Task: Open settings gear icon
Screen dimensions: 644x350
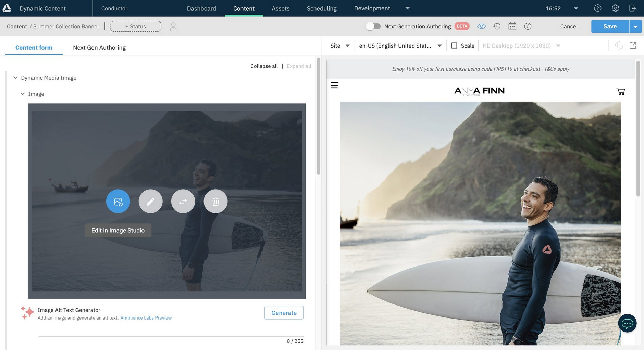Action: tap(615, 8)
